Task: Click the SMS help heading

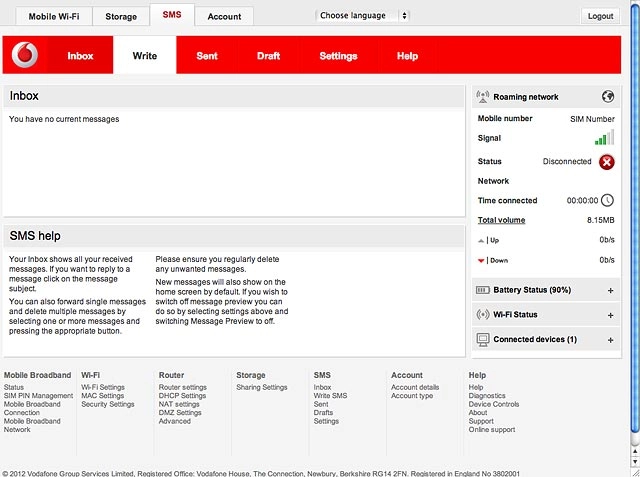Action: click(x=35, y=236)
